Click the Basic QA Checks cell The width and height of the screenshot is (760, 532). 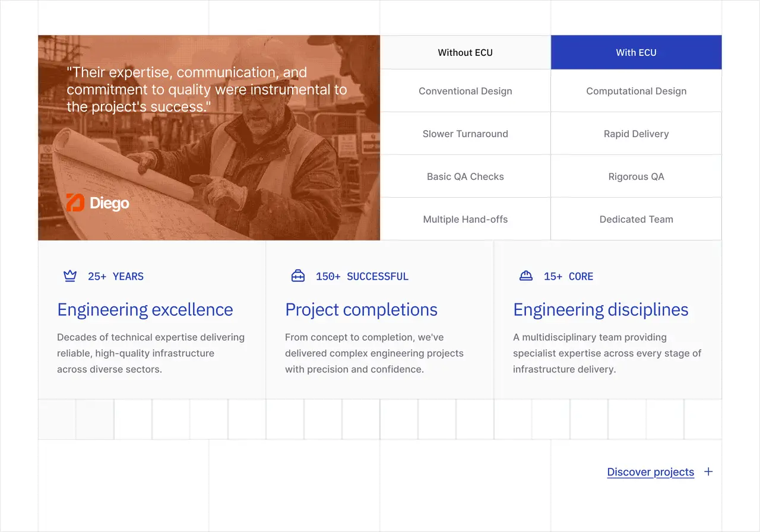pos(465,176)
